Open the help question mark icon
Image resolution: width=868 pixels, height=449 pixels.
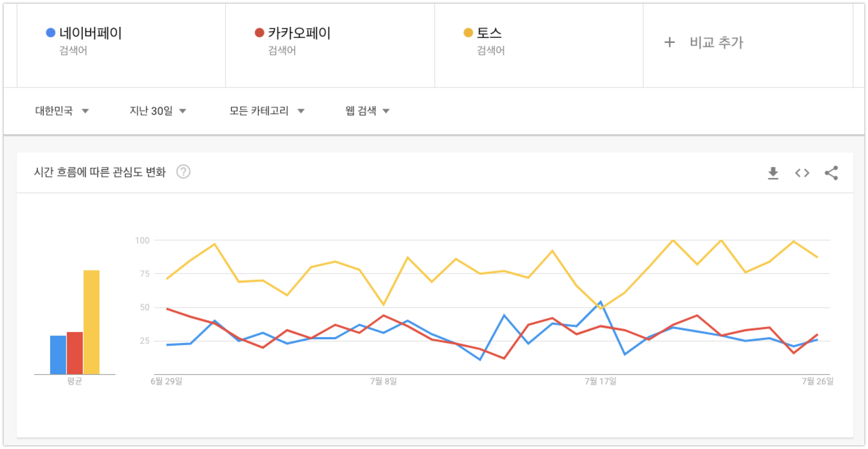183,171
